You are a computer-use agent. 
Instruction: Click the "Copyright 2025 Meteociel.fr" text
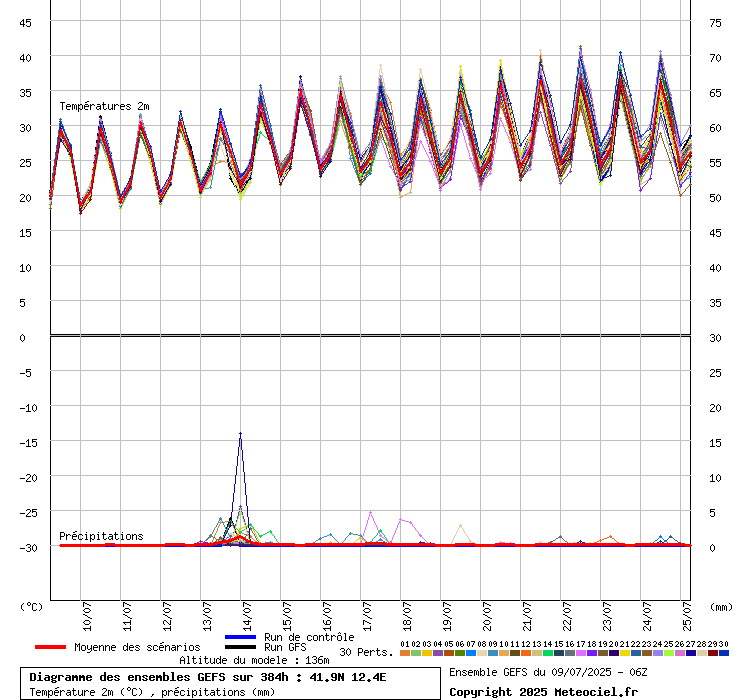click(543, 692)
